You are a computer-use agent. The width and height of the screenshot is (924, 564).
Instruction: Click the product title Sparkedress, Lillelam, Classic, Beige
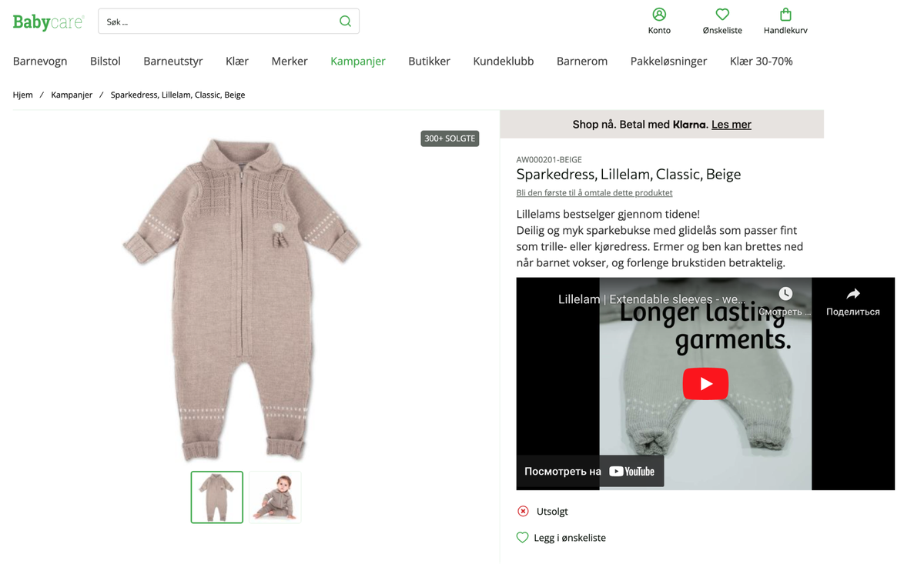pyautogui.click(x=628, y=175)
